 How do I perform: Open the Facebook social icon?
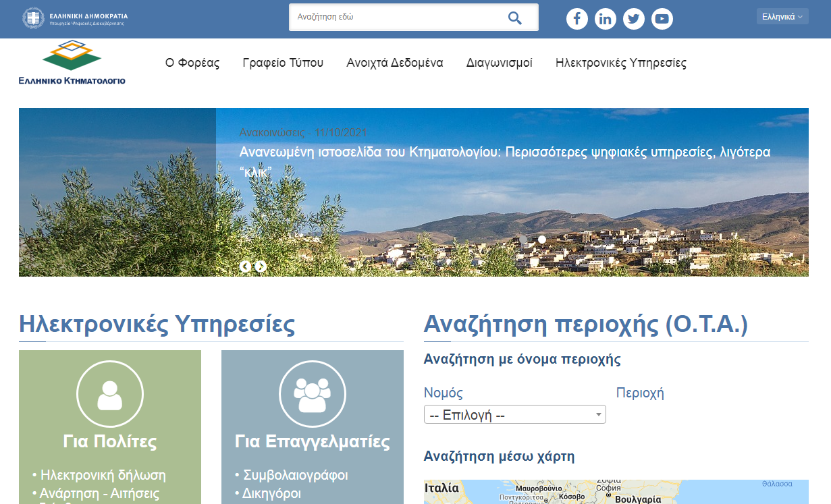click(x=577, y=19)
